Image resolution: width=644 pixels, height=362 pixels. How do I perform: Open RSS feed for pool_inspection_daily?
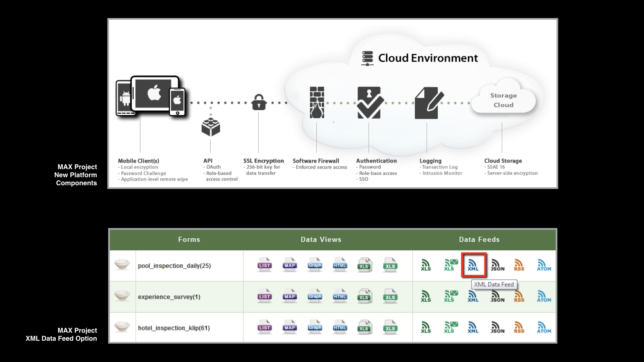519,265
